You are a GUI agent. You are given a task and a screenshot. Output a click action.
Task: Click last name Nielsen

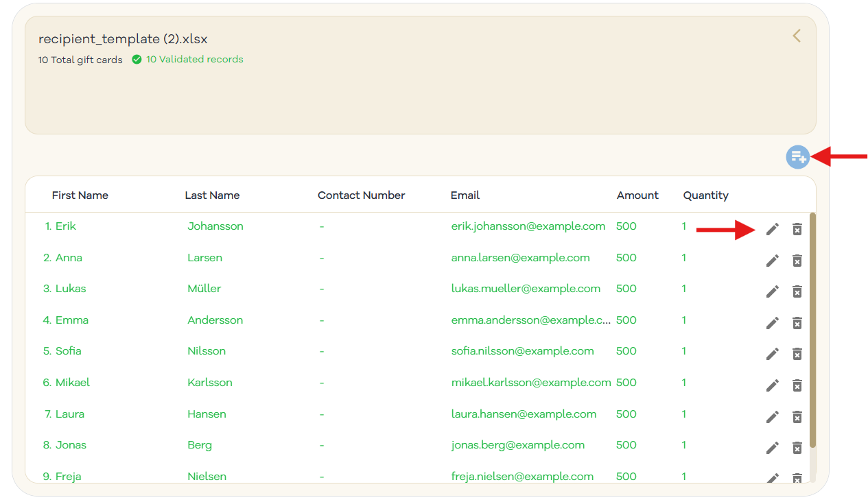[x=207, y=477]
